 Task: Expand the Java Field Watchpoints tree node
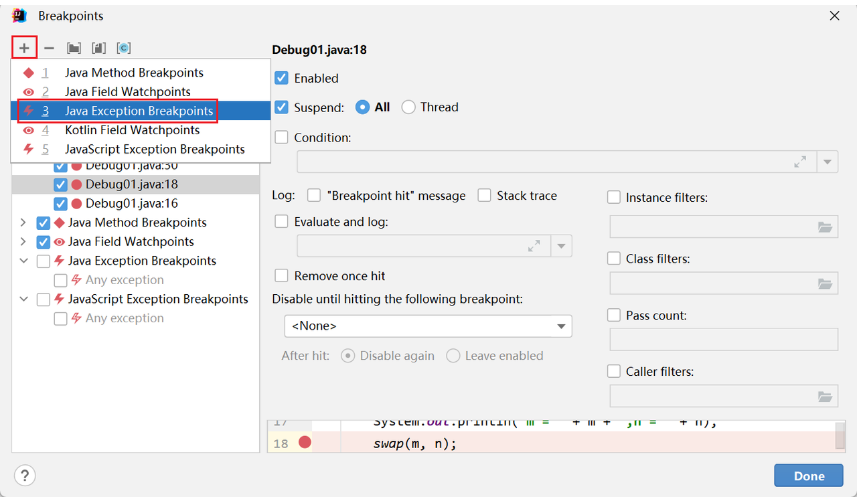(23, 242)
